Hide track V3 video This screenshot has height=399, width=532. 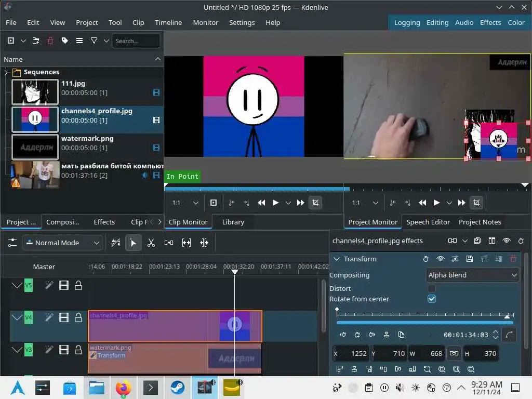(64, 350)
